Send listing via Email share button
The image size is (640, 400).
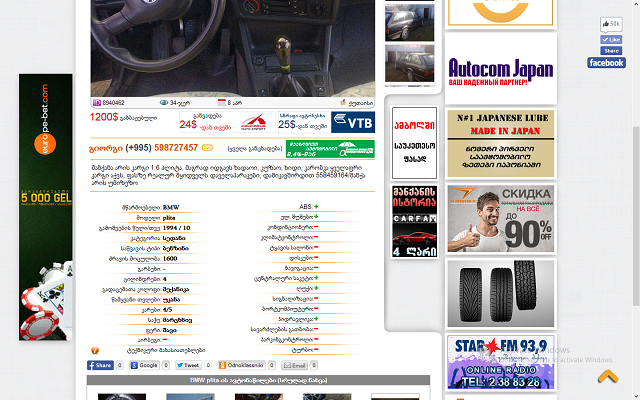pos(295,365)
